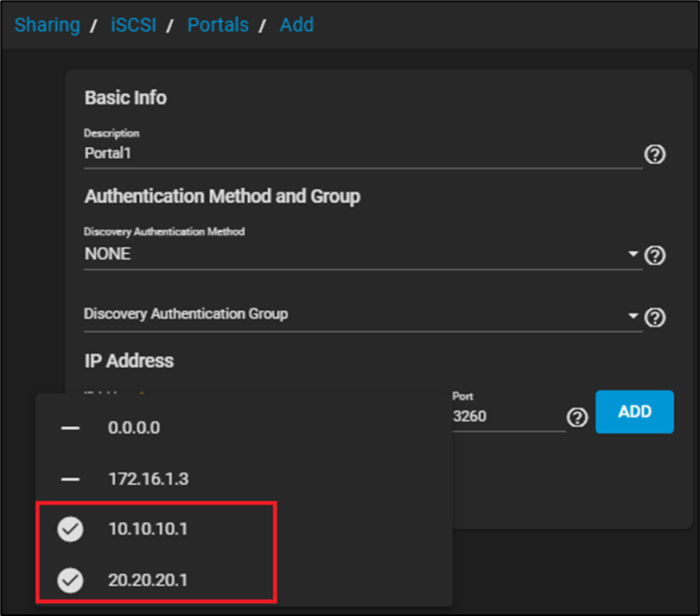Open the Portals breadcrumb link
This screenshot has height=616, width=700.
point(218,24)
